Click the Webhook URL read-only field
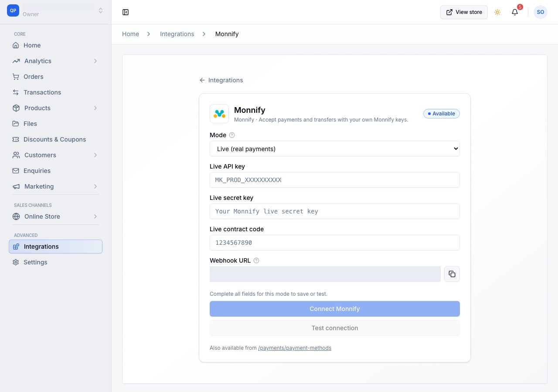 click(x=325, y=274)
